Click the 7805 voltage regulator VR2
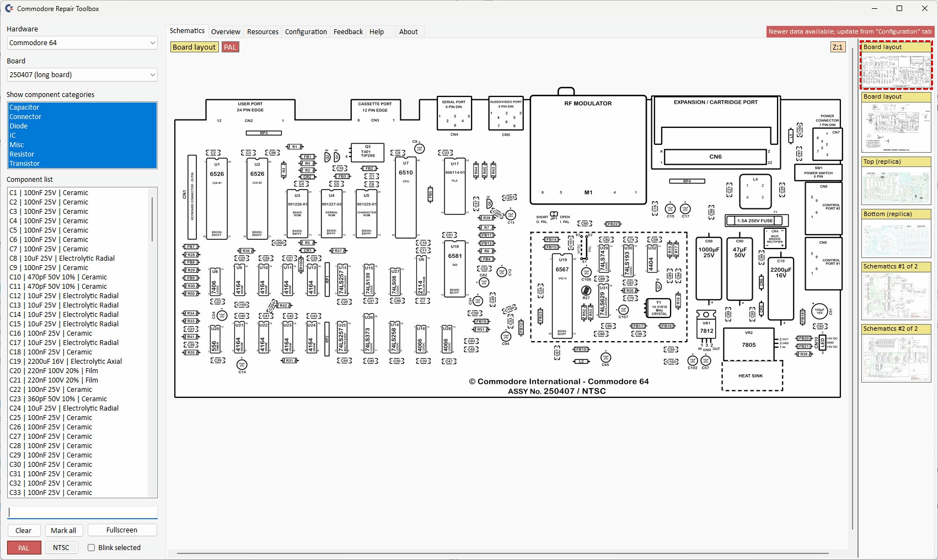Screen dimensions: 938x560 tap(748, 344)
